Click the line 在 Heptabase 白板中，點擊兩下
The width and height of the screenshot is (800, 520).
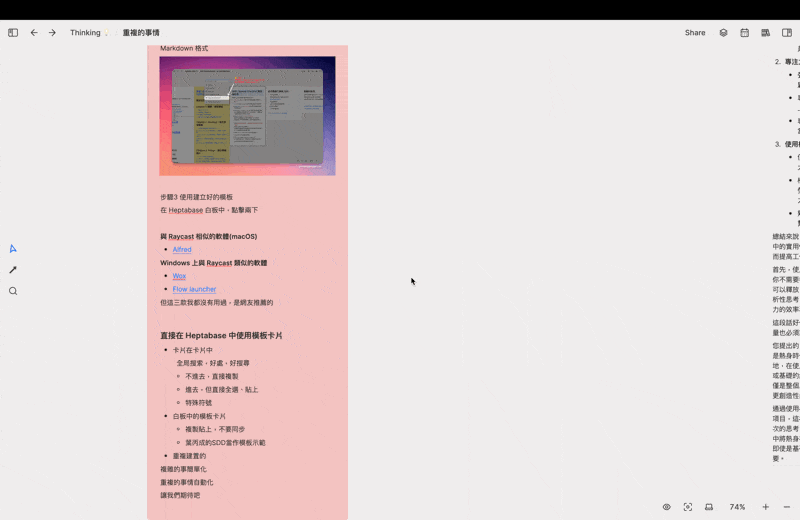(209, 210)
